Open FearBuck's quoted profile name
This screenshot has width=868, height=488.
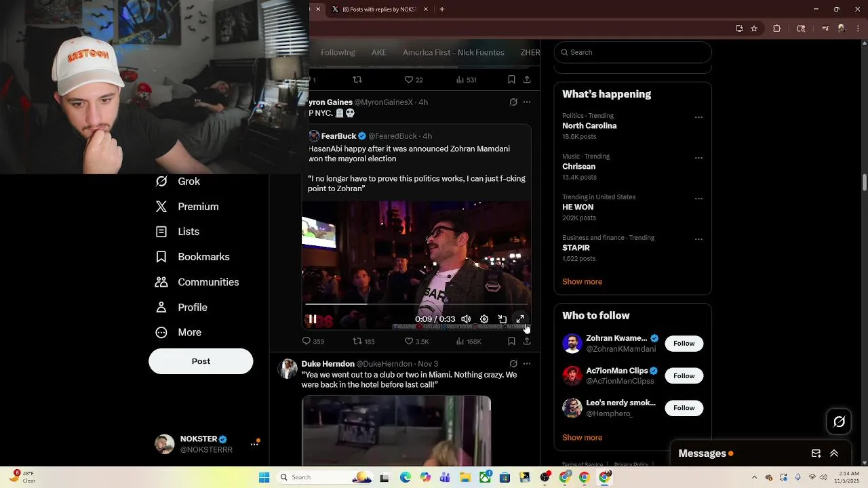click(338, 136)
